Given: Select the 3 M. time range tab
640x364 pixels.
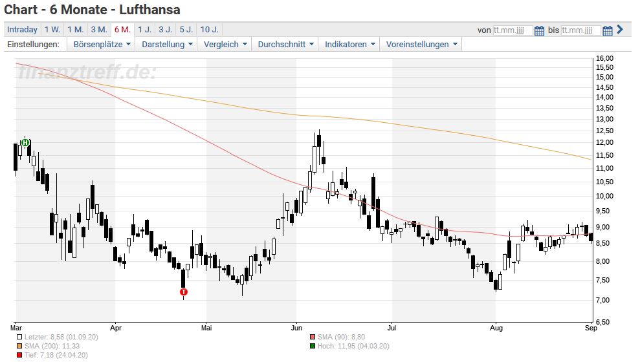Looking at the screenshot, I should pos(99,30).
